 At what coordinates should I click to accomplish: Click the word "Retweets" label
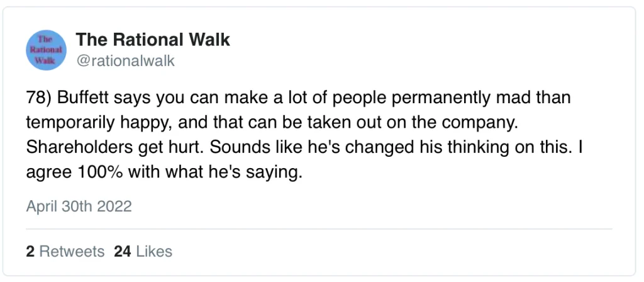point(72,252)
